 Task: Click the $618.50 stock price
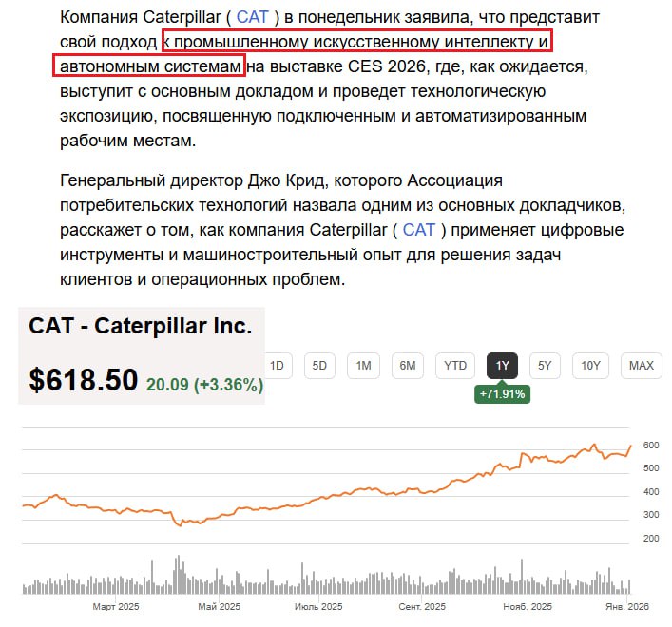tap(84, 380)
